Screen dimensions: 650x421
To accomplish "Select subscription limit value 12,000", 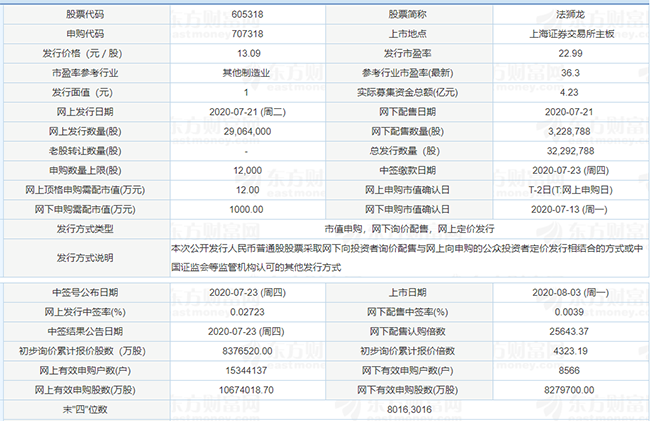I will pos(247,170).
